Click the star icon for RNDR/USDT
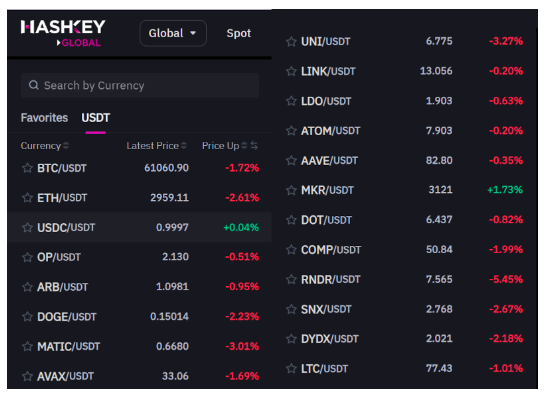The width and height of the screenshot is (544, 394). click(x=291, y=279)
